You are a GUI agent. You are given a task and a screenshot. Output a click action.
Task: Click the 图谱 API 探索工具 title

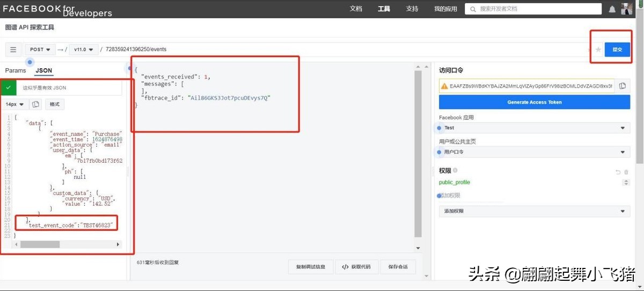click(30, 27)
